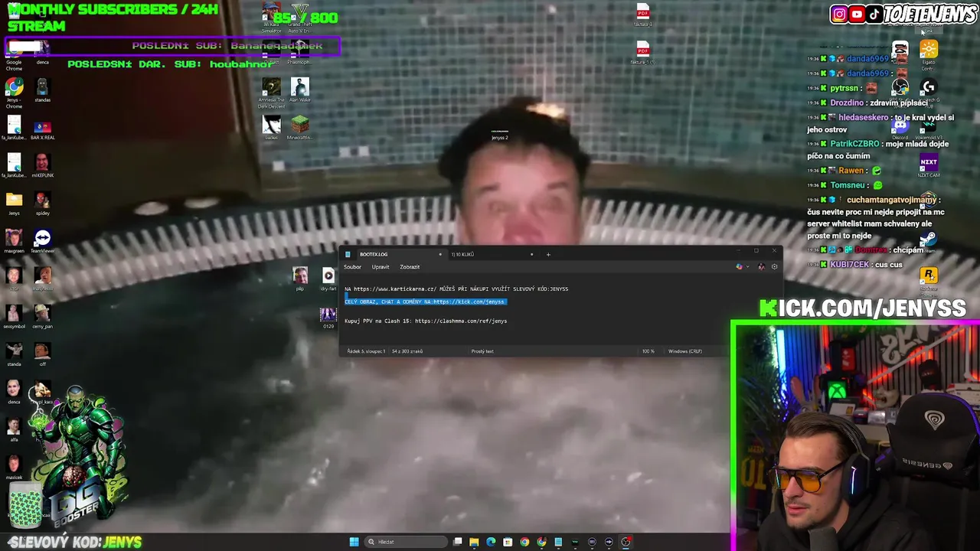Add a new Notepad tab
The height and width of the screenshot is (551, 980).
[x=548, y=254]
